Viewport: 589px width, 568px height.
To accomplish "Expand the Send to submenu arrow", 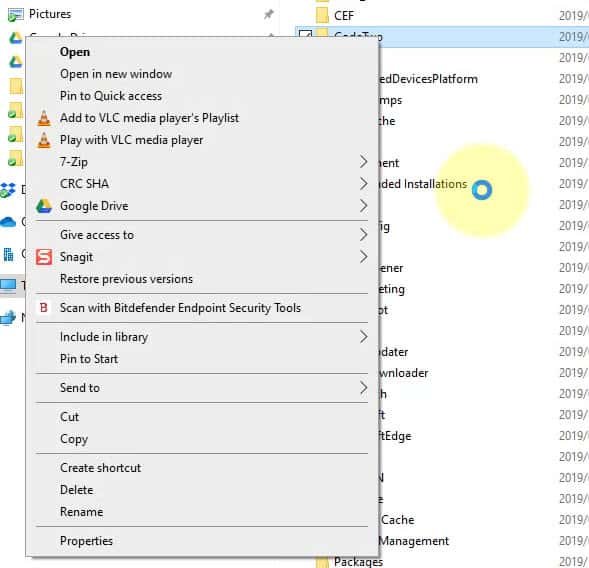I will [363, 388].
